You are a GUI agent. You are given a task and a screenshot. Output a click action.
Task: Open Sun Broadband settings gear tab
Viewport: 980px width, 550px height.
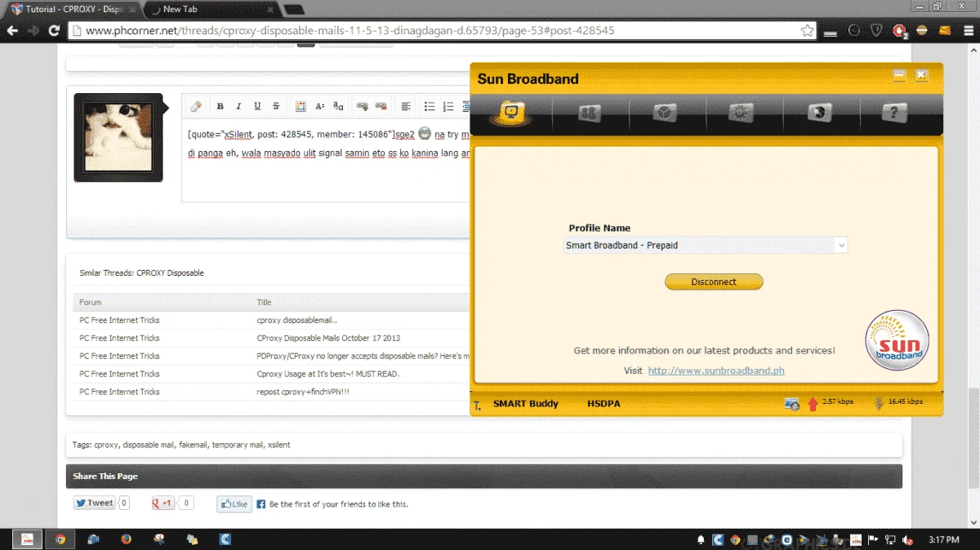(x=742, y=113)
